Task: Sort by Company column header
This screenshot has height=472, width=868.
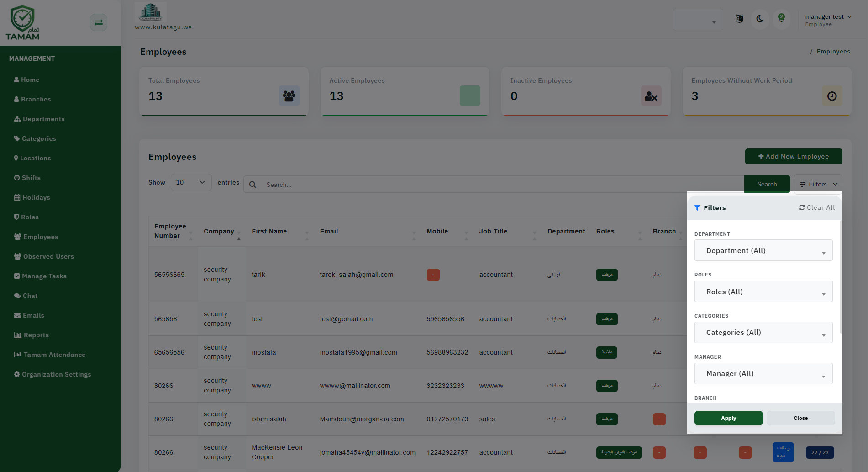Action: pos(222,231)
